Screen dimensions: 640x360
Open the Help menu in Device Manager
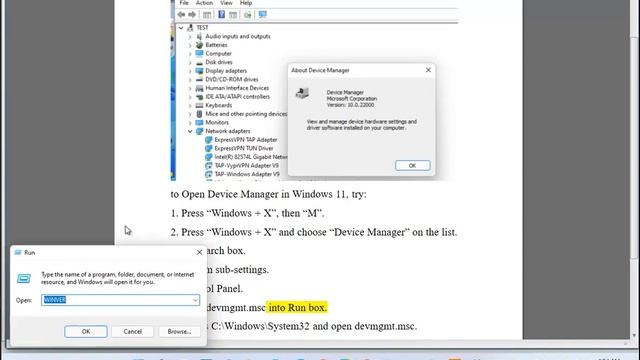click(x=246, y=3)
